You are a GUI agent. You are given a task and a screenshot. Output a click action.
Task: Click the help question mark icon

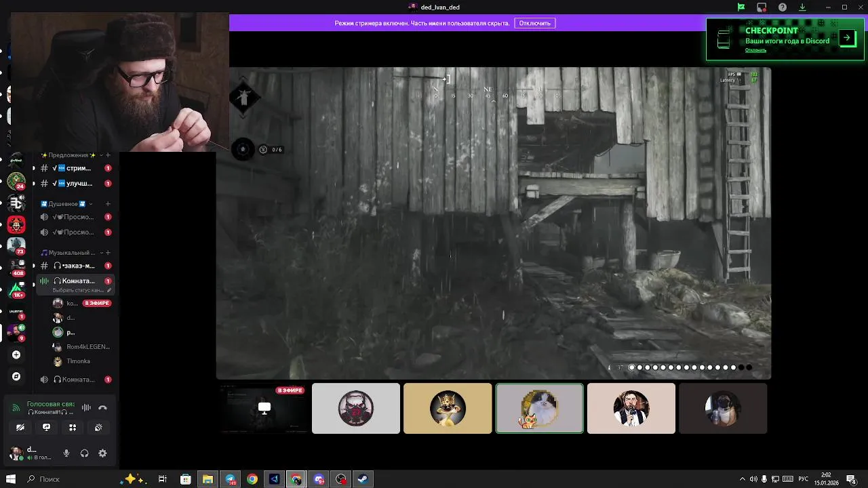(783, 7)
